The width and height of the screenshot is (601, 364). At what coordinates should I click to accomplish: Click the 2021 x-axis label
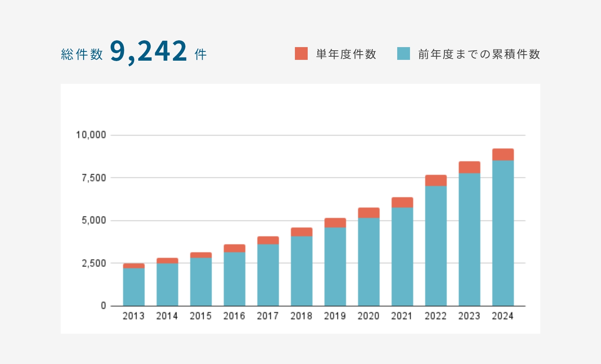point(402,316)
